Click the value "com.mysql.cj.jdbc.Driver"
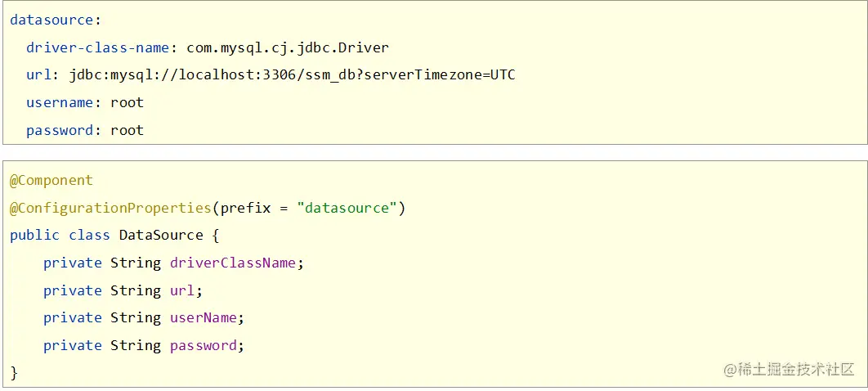 click(288, 48)
